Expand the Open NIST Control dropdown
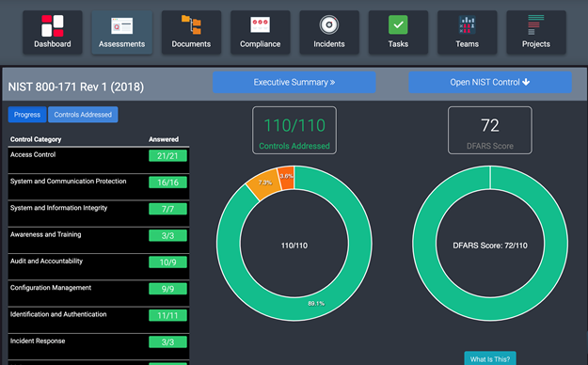This screenshot has height=365, width=588. (x=490, y=82)
